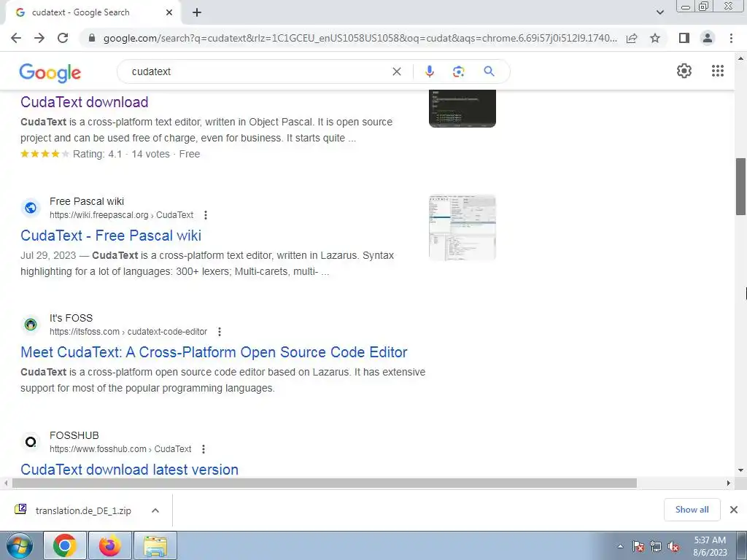Open more options for Free Pascal wiki result
Screen dimensions: 747x560
pyautogui.click(x=205, y=215)
